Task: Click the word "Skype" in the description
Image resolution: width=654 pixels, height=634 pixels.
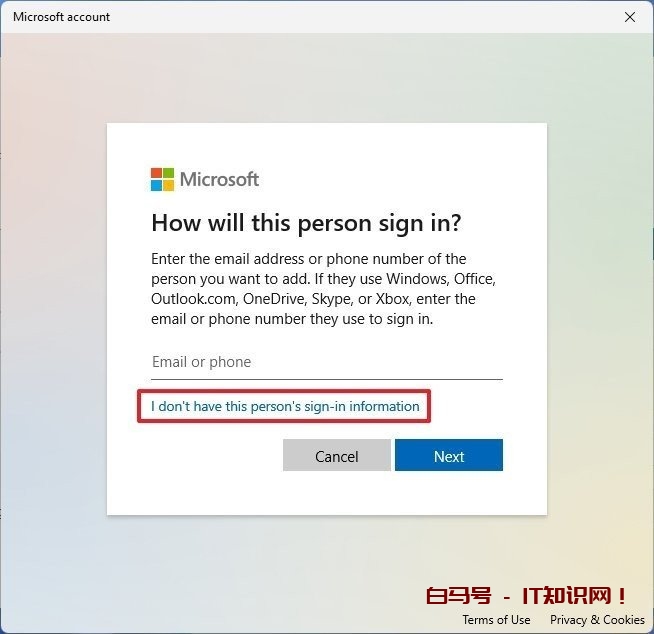Action: 331,299
